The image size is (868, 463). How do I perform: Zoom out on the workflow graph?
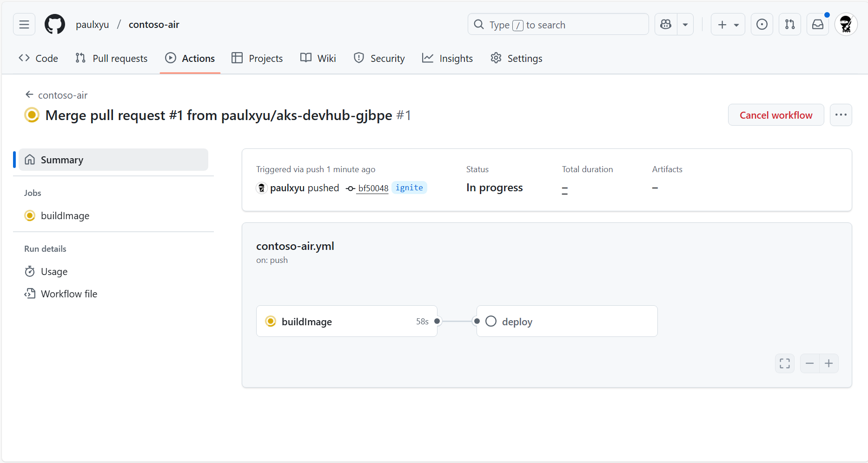[x=809, y=363]
